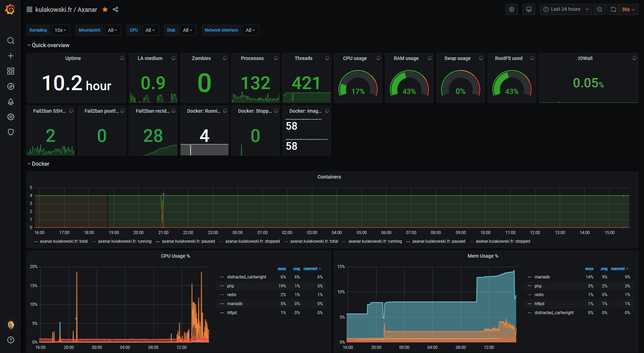The image size is (644, 353).
Task: Toggle php series in CPU Usage legend
Action: [230, 286]
